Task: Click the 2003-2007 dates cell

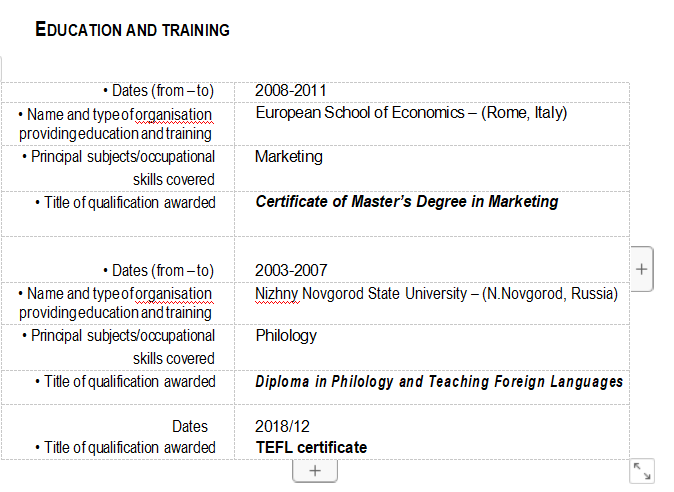Action: 290,270
